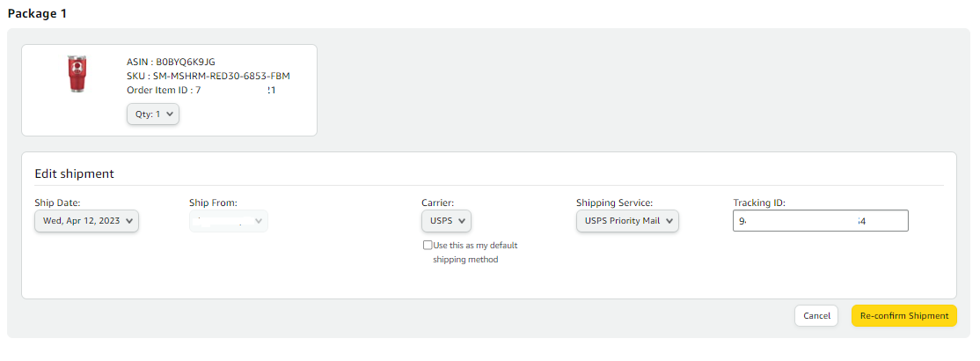Open the Qty: 1 quantity dropdown
980x361 pixels.
point(153,114)
